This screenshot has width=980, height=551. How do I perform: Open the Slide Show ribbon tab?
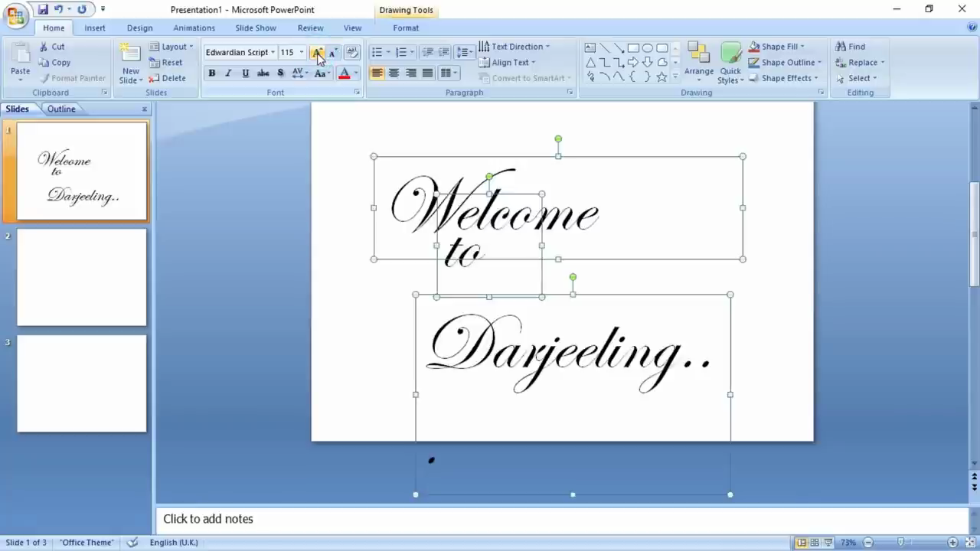[x=256, y=28]
